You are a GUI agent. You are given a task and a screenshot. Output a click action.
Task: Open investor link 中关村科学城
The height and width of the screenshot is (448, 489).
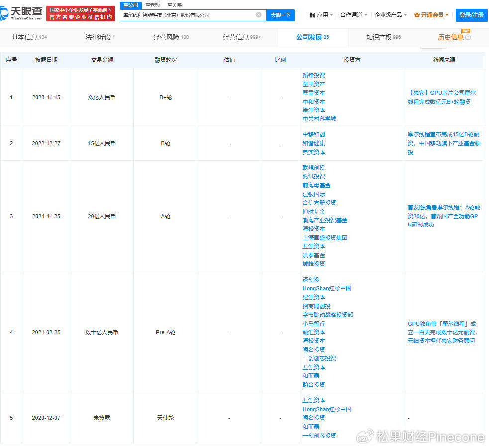tap(319, 119)
